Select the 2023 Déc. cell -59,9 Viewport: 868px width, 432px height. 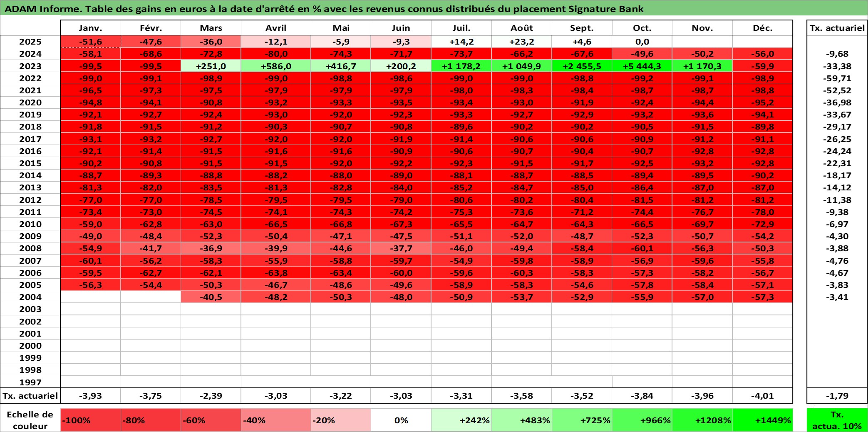763,66
